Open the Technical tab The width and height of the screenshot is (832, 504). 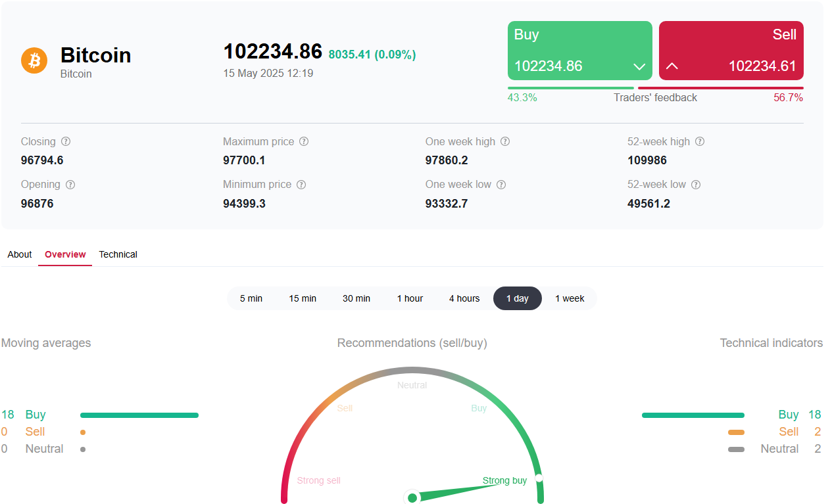(118, 254)
